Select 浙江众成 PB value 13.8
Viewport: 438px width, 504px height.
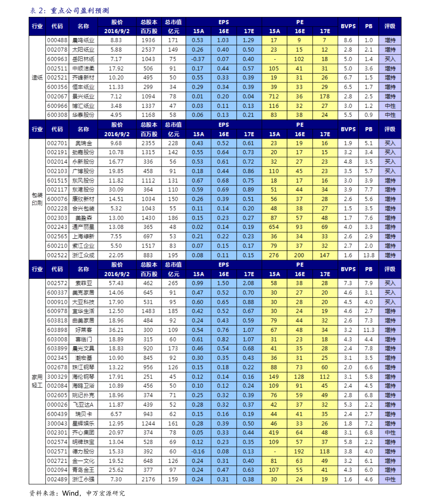(368, 255)
